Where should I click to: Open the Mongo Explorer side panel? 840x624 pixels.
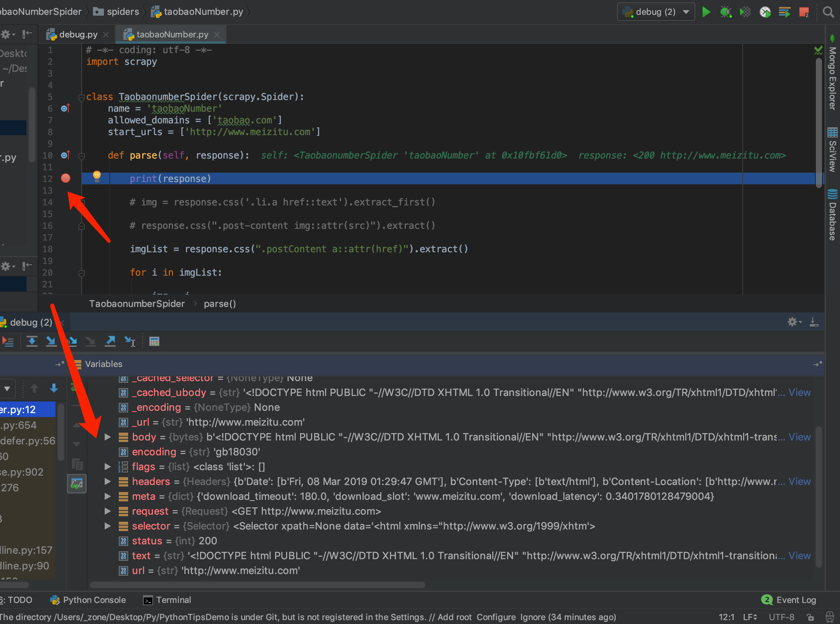click(x=833, y=72)
